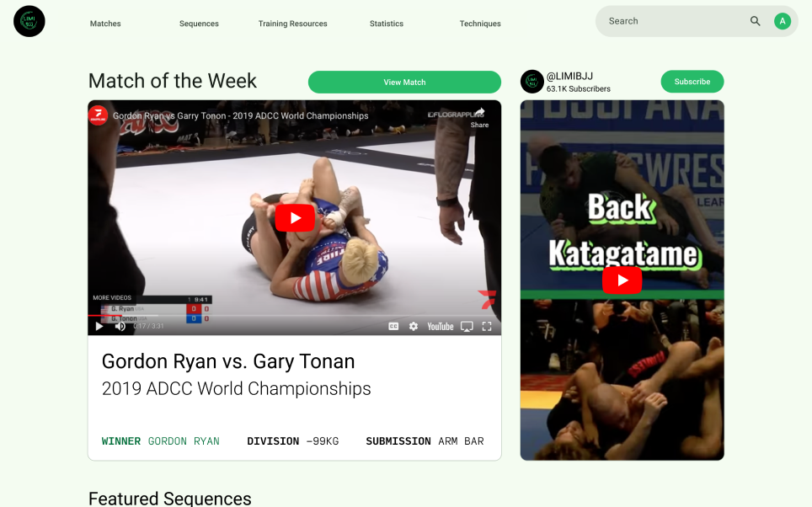
Task: Enter fullscreen mode on the video
Action: 487,326
